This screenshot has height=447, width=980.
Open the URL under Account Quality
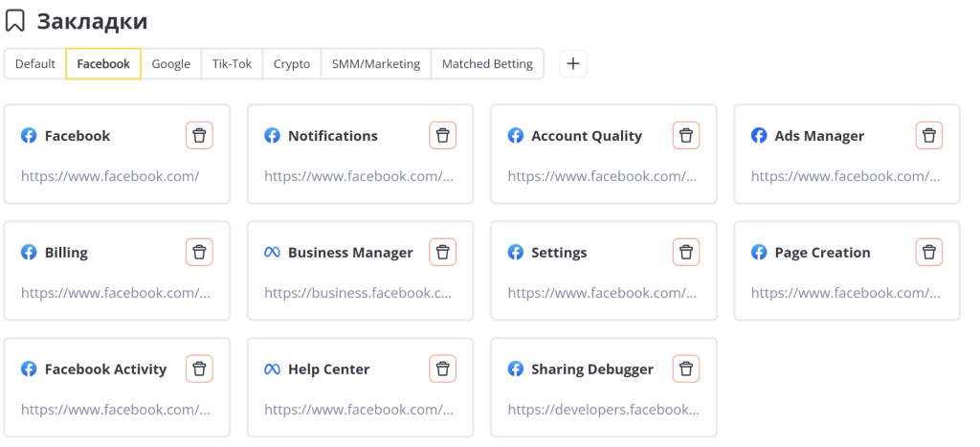[x=602, y=176]
